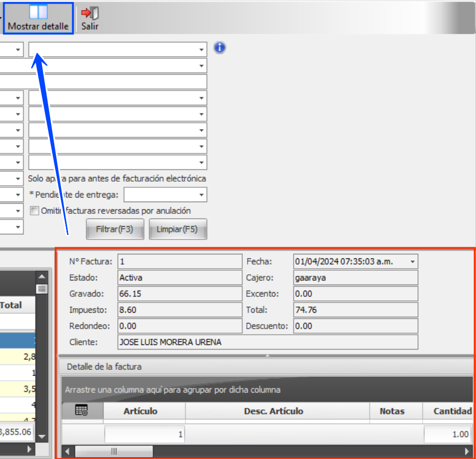
Task: Click down arrow of invoice list scrollbar
Action: pyautogui.click(x=42, y=436)
